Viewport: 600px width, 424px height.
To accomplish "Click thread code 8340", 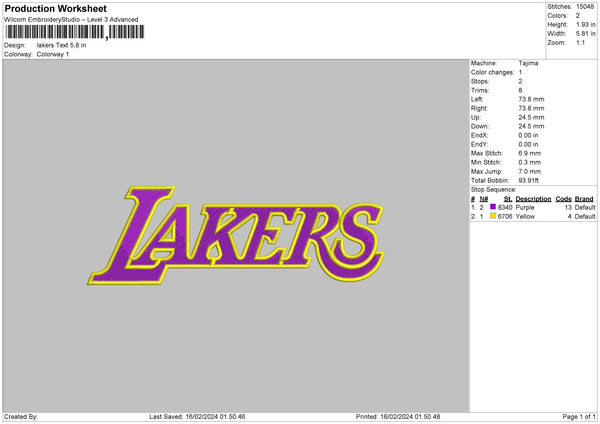I will pos(505,207).
